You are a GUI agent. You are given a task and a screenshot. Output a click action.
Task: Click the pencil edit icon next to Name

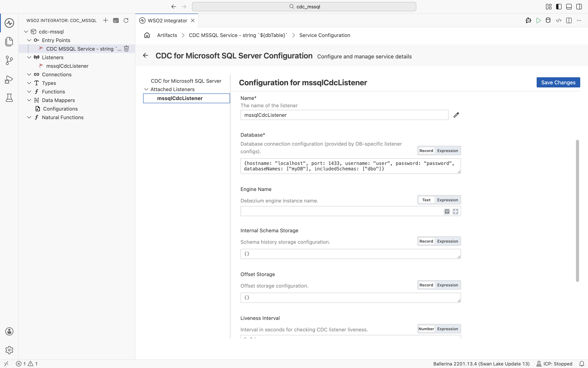[x=456, y=115]
